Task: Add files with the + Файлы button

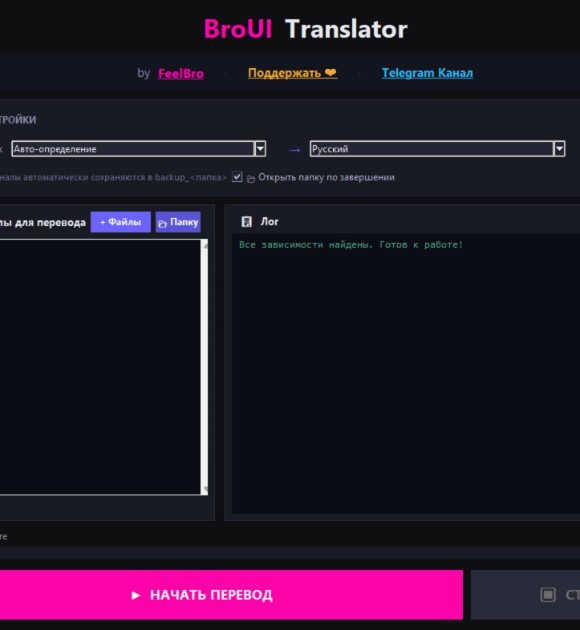Action: 120,222
